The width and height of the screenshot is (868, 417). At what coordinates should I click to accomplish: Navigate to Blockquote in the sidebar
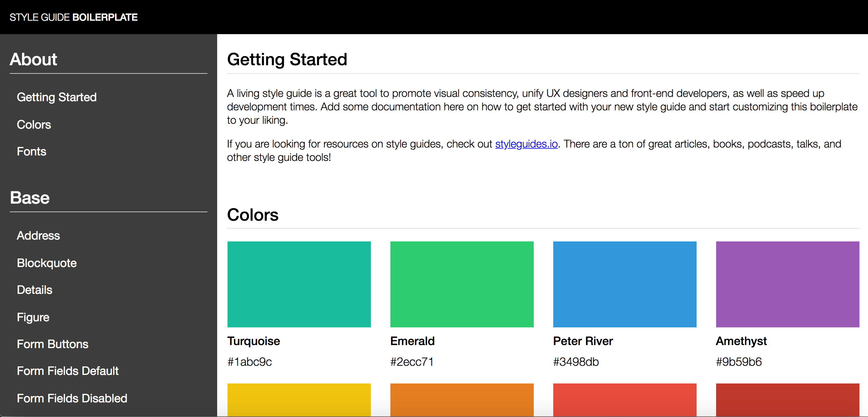tap(46, 263)
